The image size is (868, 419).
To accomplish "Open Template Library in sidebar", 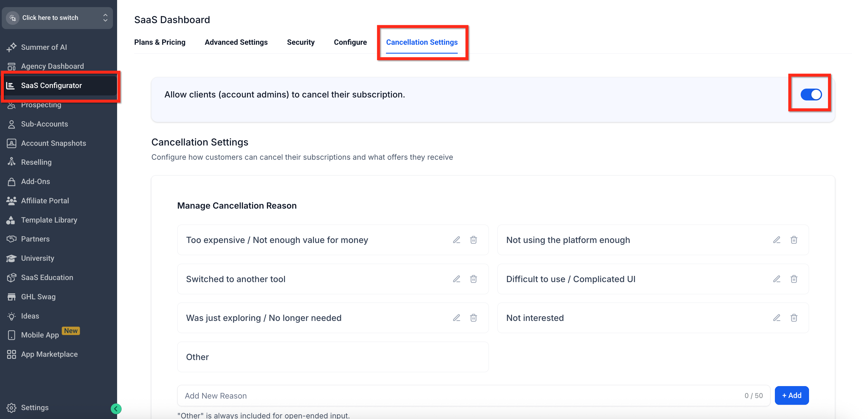I will pyautogui.click(x=49, y=220).
